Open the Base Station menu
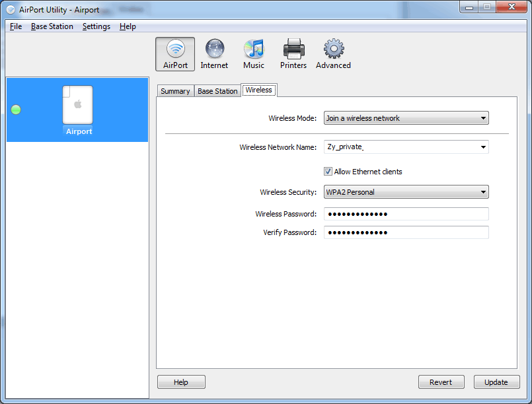 (52, 26)
